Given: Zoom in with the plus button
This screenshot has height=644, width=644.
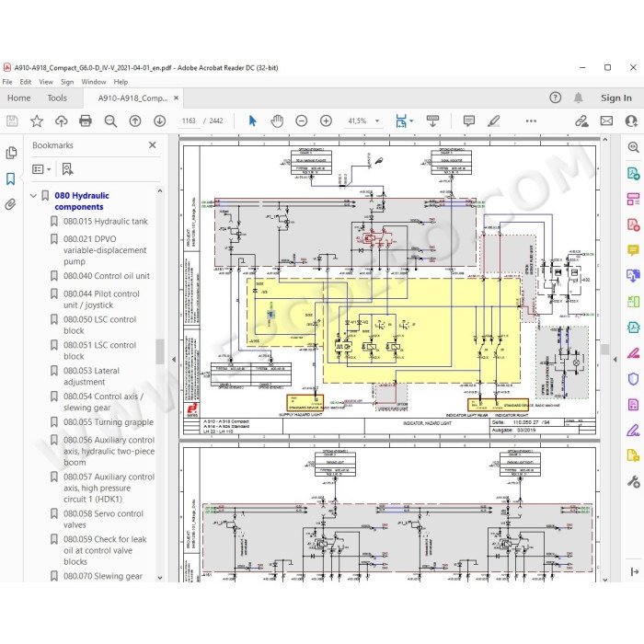Looking at the screenshot, I should pos(326,121).
